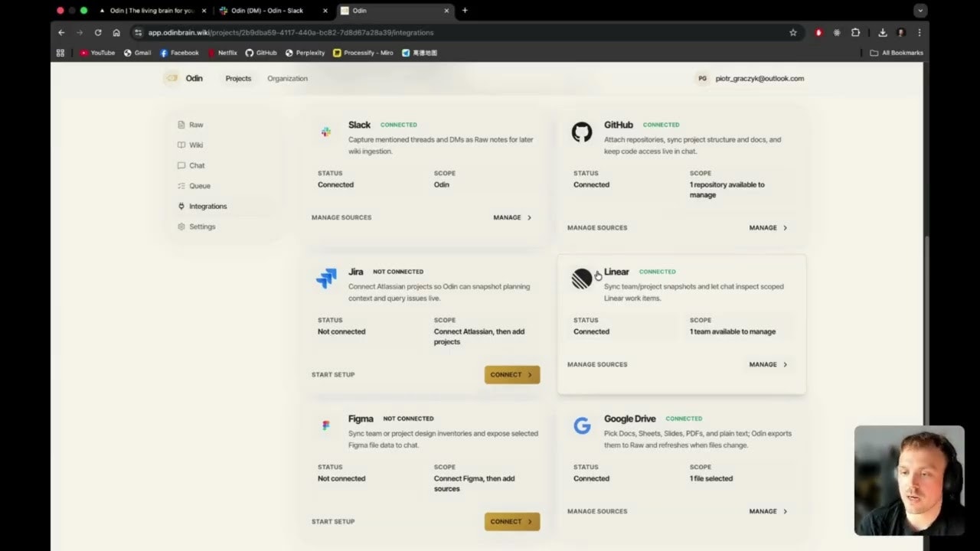
Task: Open Processify - Miro bookmark
Action: [x=363, y=53]
